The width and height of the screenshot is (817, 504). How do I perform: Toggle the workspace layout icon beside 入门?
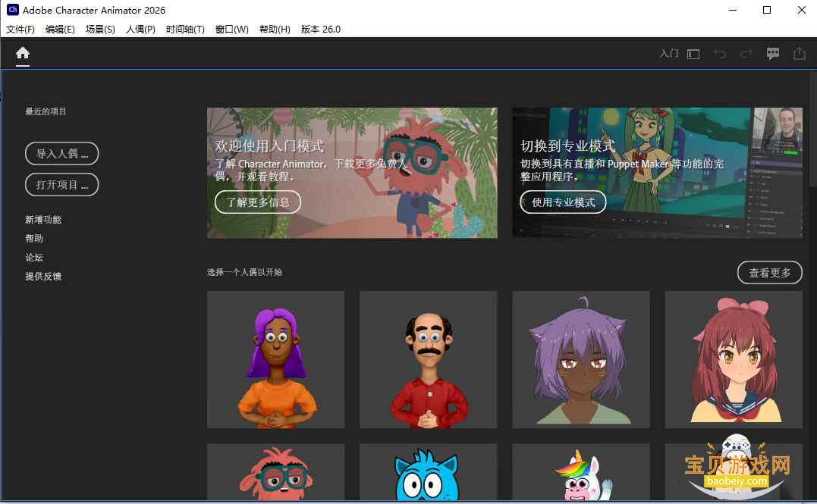(x=693, y=54)
